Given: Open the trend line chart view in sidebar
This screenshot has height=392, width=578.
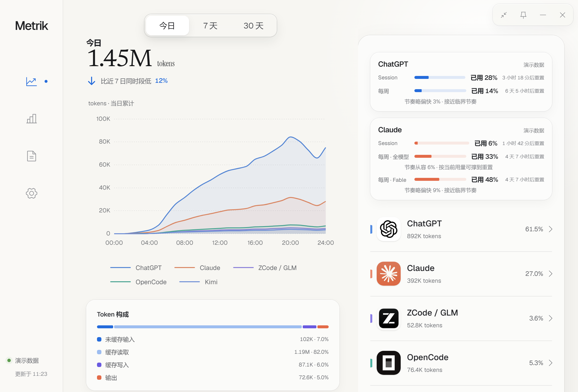Looking at the screenshot, I should point(32,81).
